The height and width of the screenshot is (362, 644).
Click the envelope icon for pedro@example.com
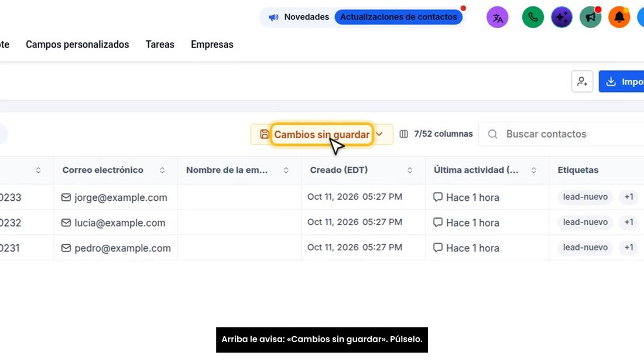click(66, 248)
